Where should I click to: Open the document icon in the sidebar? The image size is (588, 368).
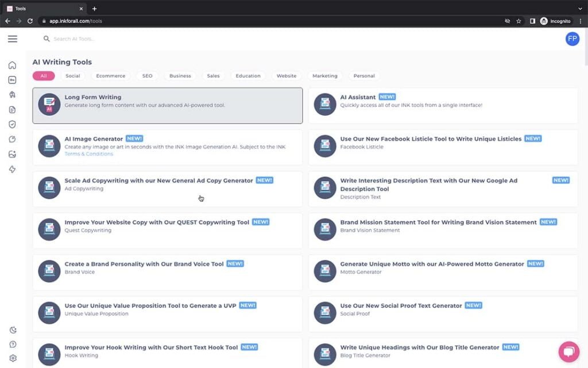[x=13, y=110]
